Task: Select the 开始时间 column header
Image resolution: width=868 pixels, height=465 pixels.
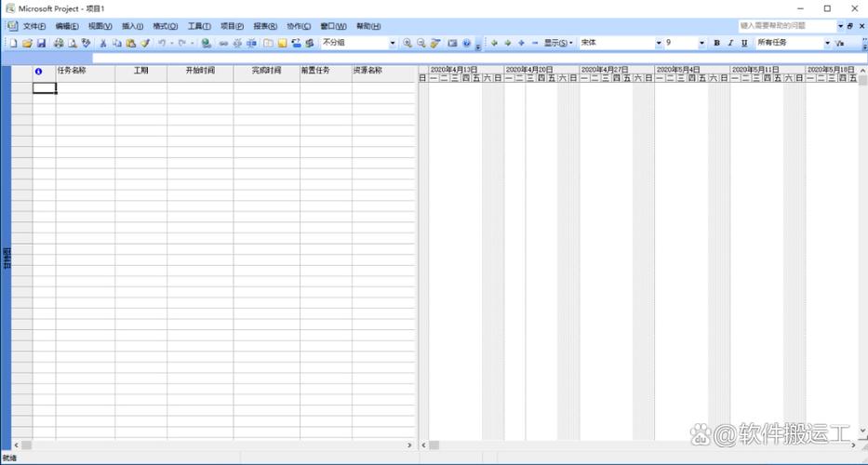Action: tap(200, 73)
